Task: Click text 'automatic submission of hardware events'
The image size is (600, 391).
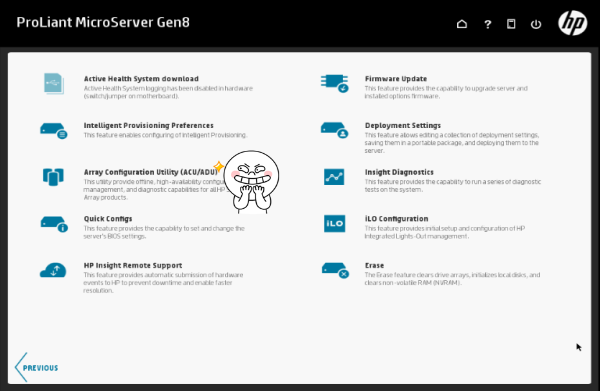Action: point(163,279)
